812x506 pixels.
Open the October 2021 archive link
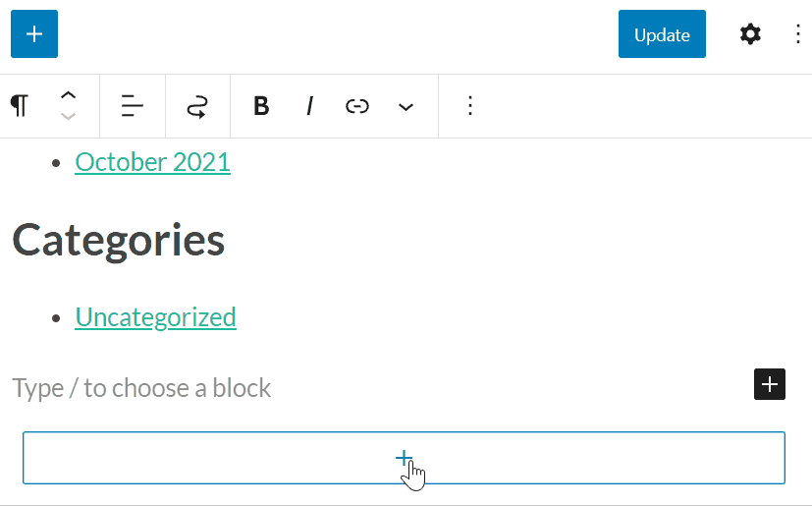pos(152,161)
